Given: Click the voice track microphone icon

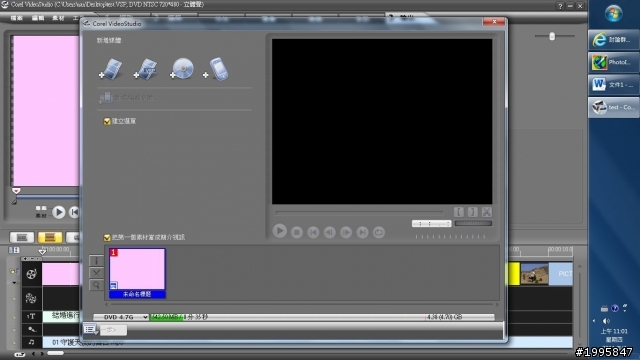Looking at the screenshot, I should click(x=31, y=329).
